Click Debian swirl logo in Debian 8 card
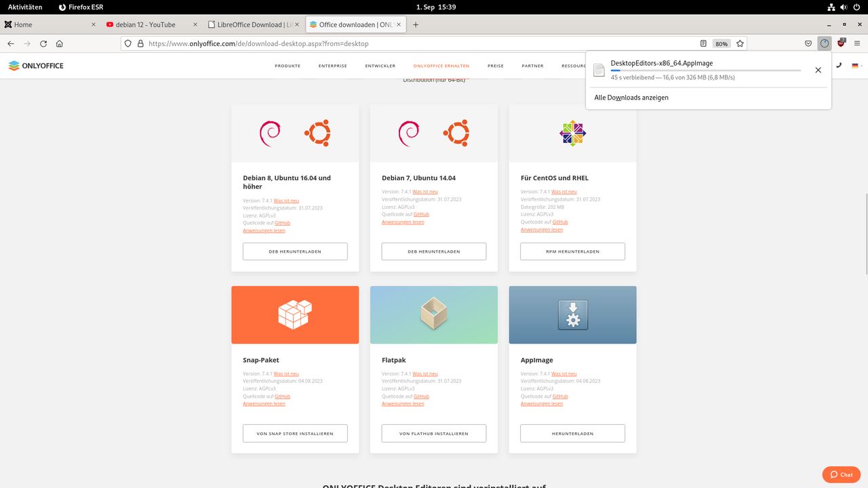The width and height of the screenshot is (868, 488). [270, 134]
